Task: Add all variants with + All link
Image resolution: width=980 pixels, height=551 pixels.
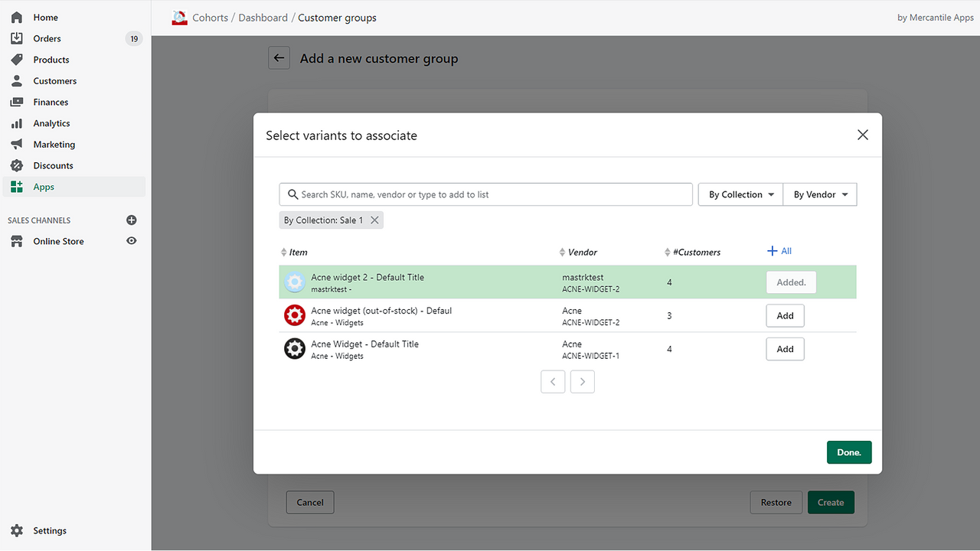Action: (779, 251)
